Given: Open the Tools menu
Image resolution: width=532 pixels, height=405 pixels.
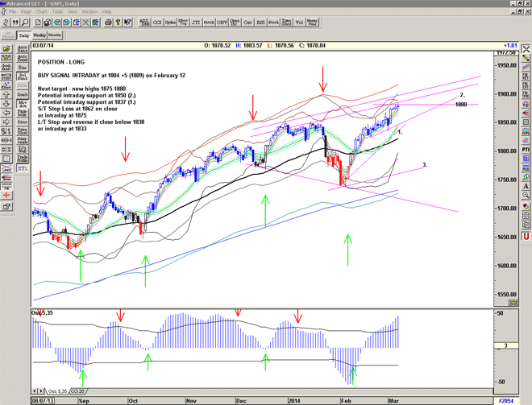Looking at the screenshot, I should (x=57, y=12).
